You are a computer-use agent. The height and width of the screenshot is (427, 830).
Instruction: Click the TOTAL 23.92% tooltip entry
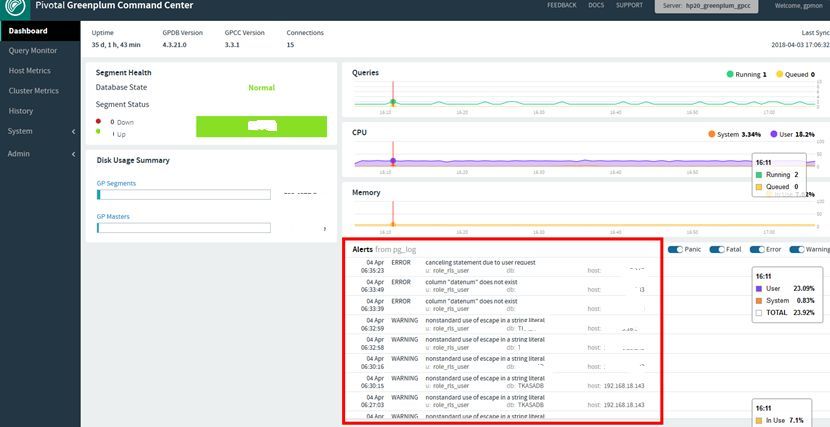785,313
